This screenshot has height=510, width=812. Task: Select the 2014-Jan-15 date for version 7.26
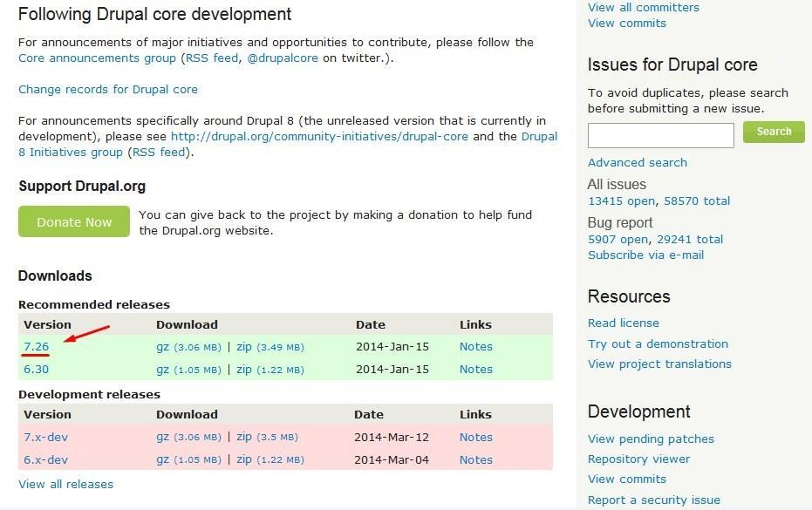point(392,347)
